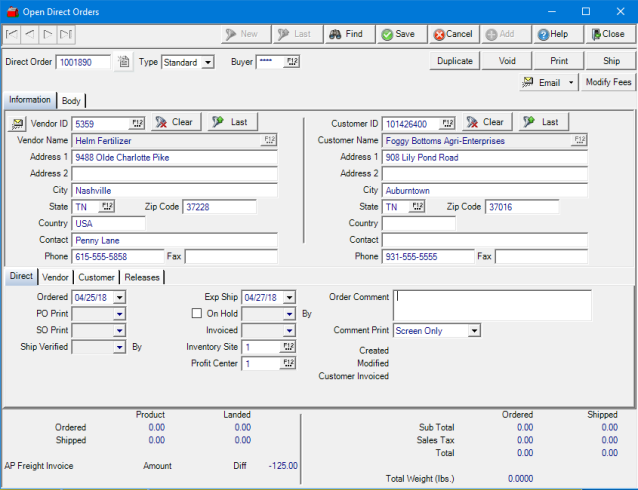
Task: Open the Customer ID lookup icon
Action: [x=448, y=123]
